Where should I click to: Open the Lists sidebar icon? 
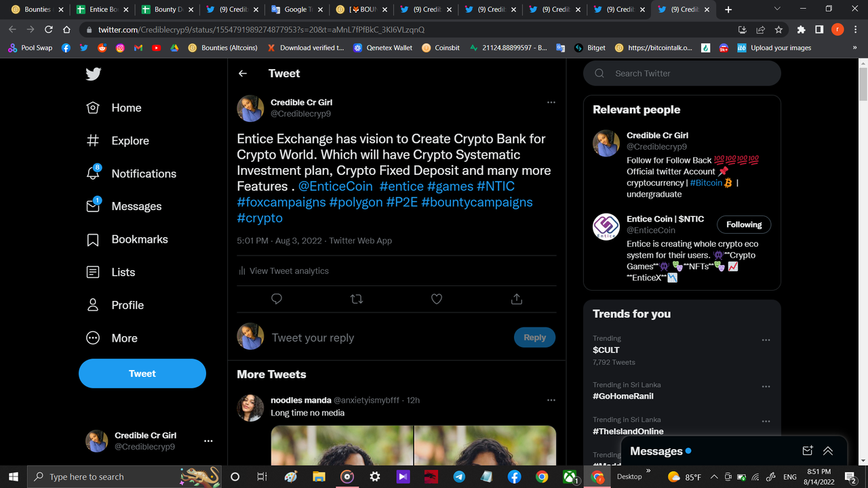pyautogui.click(x=93, y=272)
